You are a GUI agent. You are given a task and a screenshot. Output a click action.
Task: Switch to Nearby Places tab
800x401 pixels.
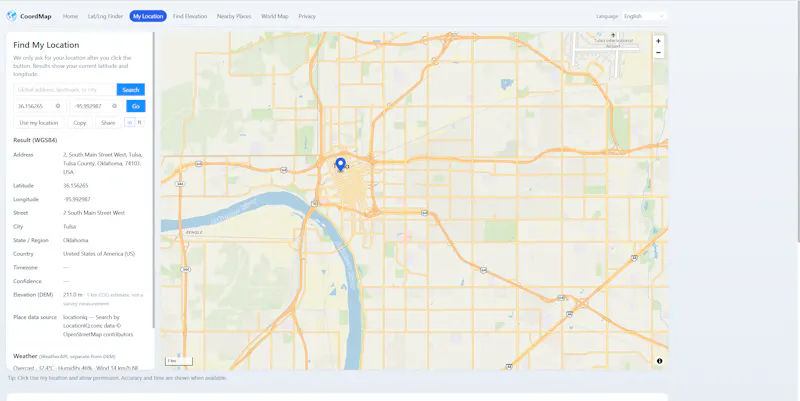[234, 16]
